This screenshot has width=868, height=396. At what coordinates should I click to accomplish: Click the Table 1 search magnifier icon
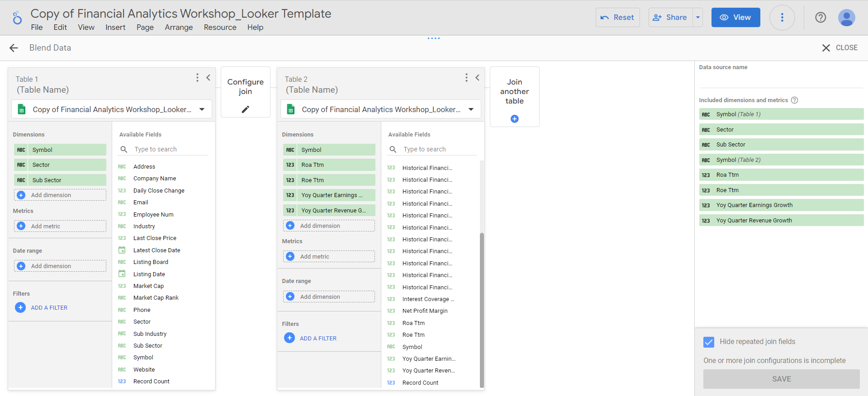pyautogui.click(x=123, y=149)
